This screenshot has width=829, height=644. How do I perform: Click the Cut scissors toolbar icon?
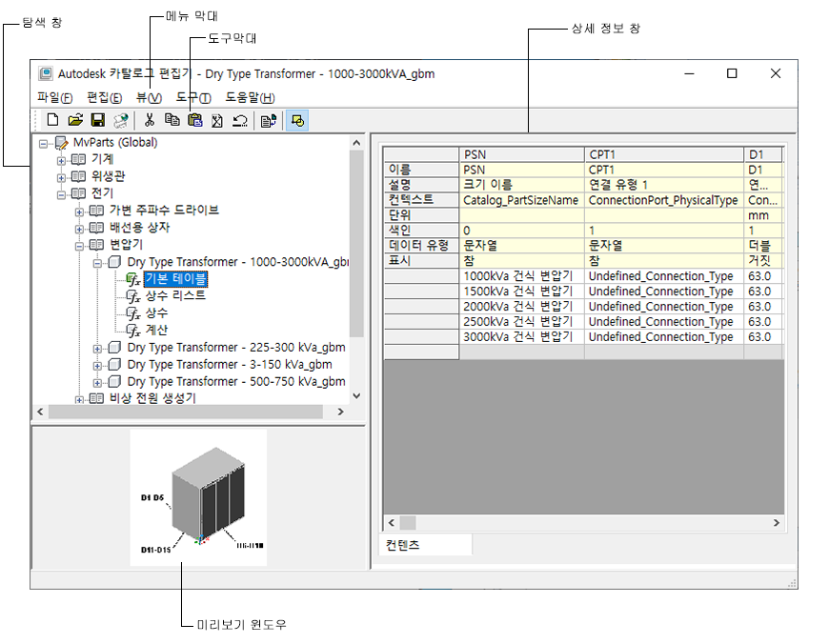[x=150, y=120]
